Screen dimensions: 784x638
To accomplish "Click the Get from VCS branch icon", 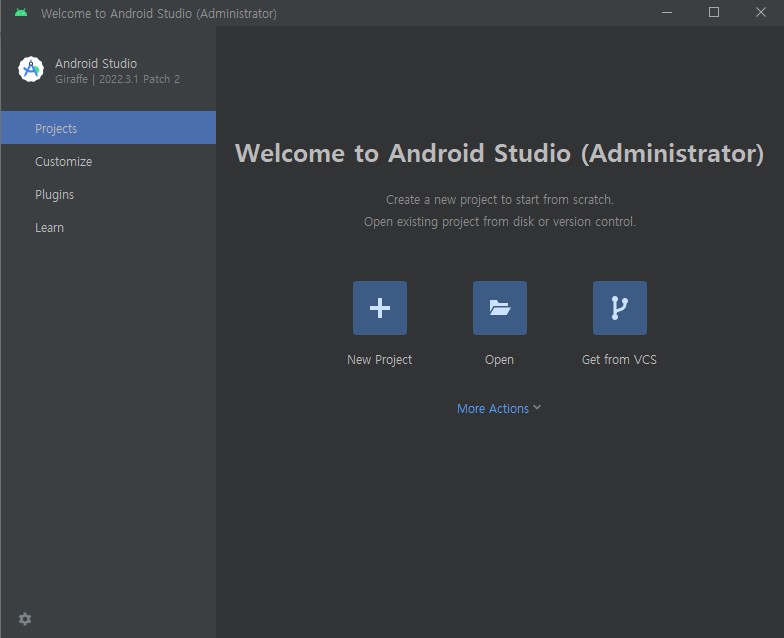I will 620,308.
